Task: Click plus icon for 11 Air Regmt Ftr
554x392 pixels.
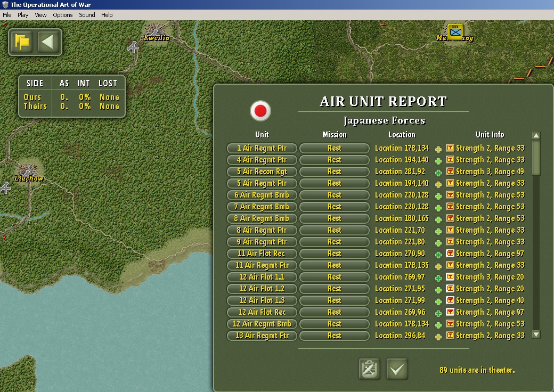Action: tap(438, 267)
